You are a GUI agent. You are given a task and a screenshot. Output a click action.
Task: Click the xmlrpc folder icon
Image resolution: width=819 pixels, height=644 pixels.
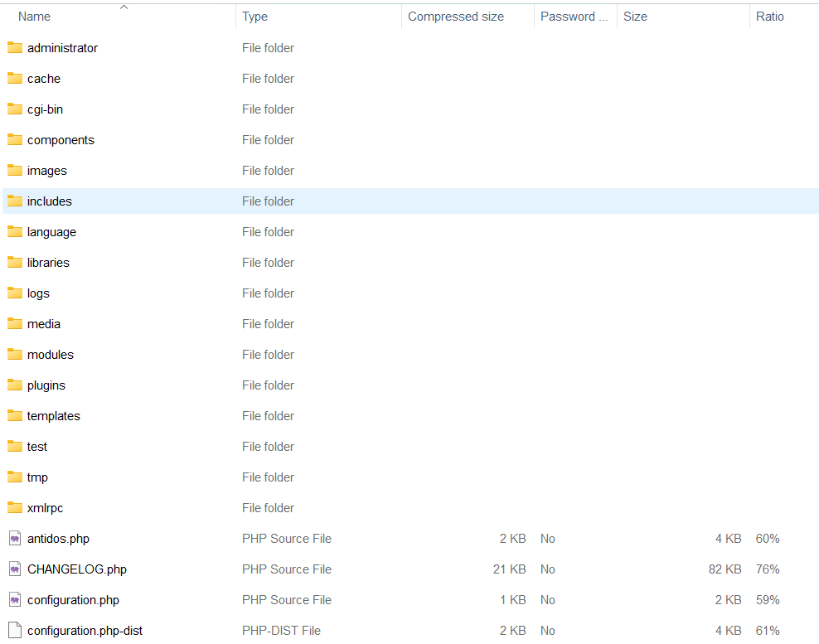(15, 508)
